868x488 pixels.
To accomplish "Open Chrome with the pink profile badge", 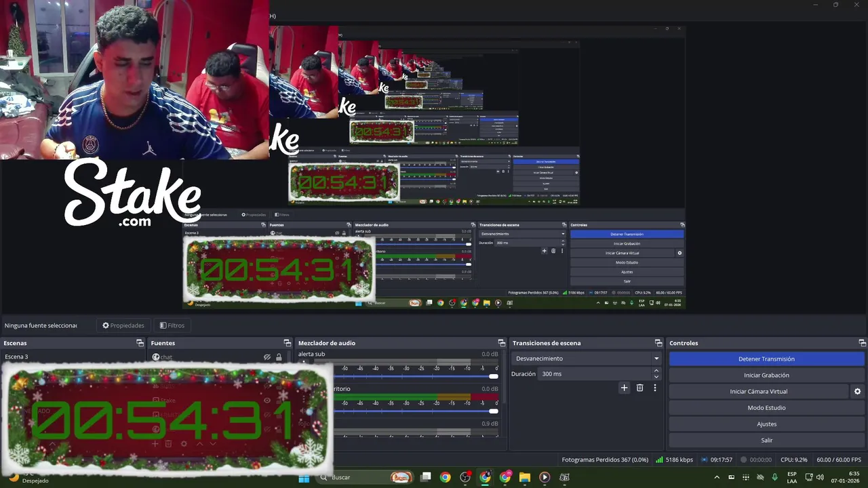I will pyautogui.click(x=505, y=477).
